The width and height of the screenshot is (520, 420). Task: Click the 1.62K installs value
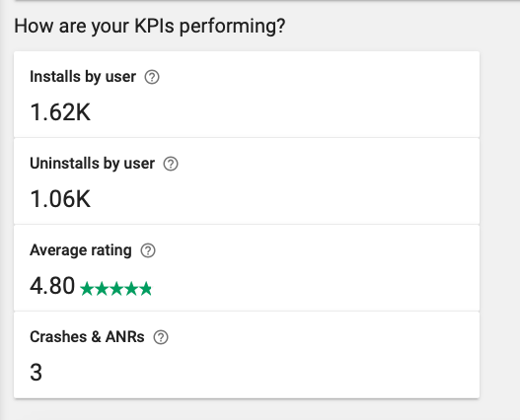[60, 112]
